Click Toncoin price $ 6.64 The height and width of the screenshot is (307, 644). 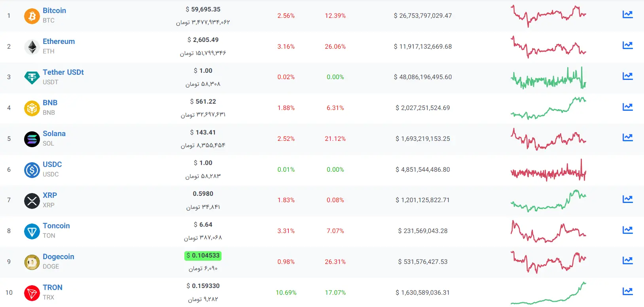(203, 225)
